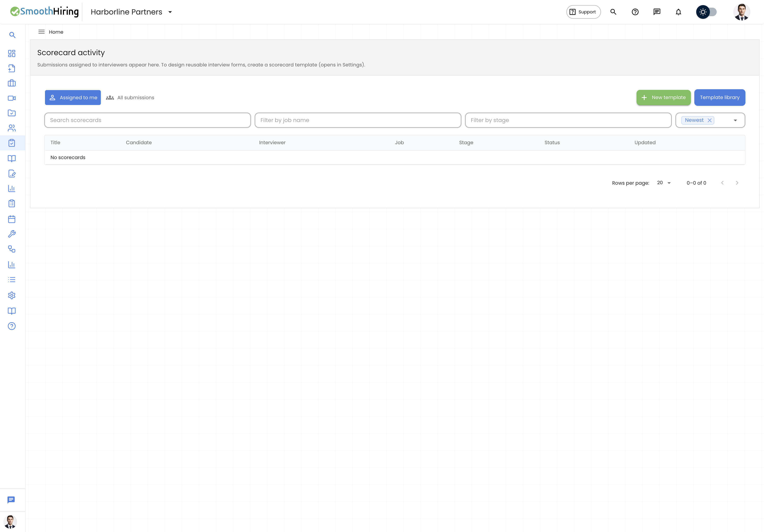Viewport: 764px width, 532px height.
Task: Click the folder with checkmark sidebar icon
Action: point(12,113)
